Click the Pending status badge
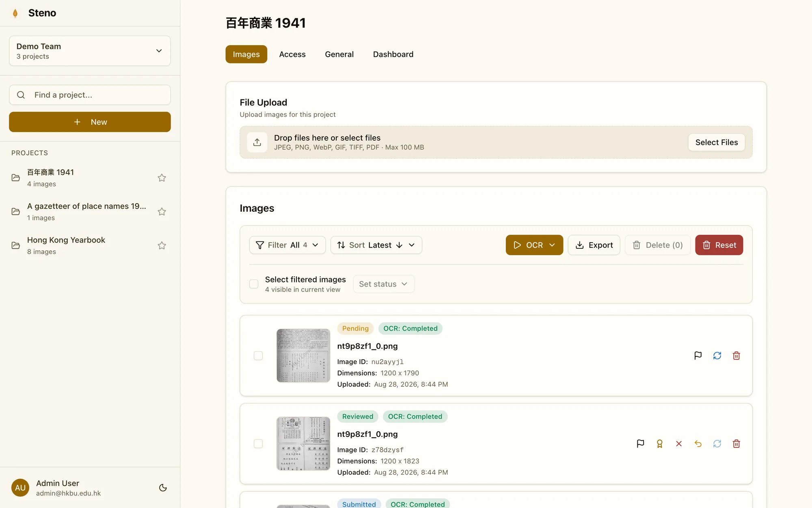This screenshot has height=508, width=812. pyautogui.click(x=355, y=328)
